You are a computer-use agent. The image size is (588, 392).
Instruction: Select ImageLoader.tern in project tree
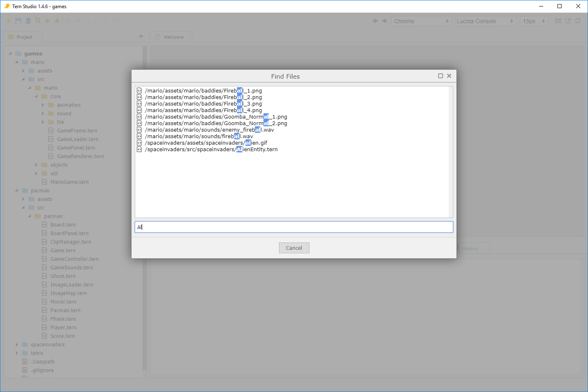[72, 284]
